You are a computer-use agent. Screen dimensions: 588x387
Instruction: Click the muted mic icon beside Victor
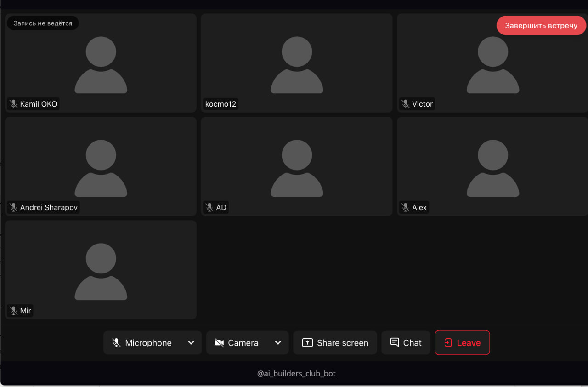coord(405,104)
